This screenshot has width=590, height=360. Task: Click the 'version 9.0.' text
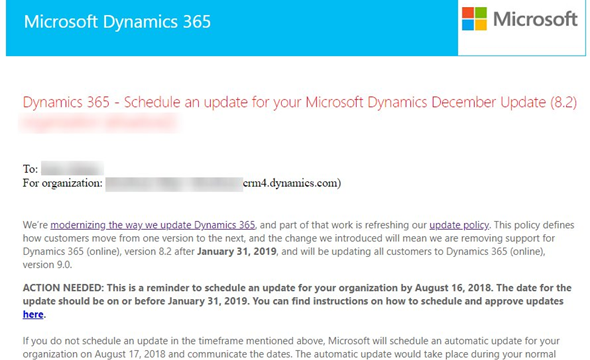pyautogui.click(x=47, y=265)
